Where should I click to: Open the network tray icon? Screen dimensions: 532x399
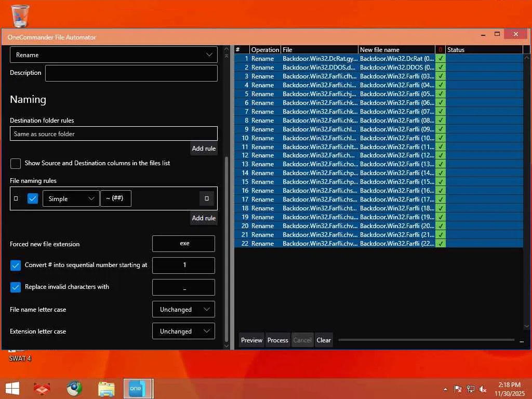tap(470, 389)
